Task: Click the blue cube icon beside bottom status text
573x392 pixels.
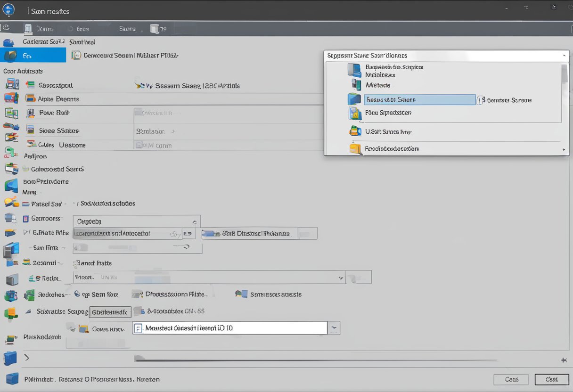Action: (x=12, y=379)
